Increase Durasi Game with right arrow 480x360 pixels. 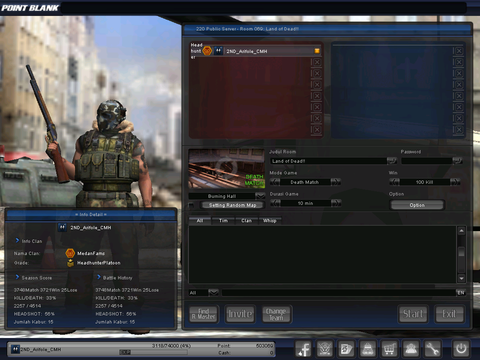[335, 203]
